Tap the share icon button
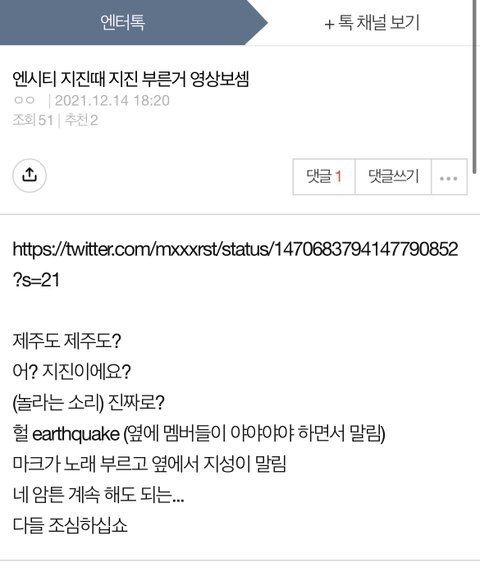Viewport: 480px width, 581px height. pyautogui.click(x=29, y=175)
